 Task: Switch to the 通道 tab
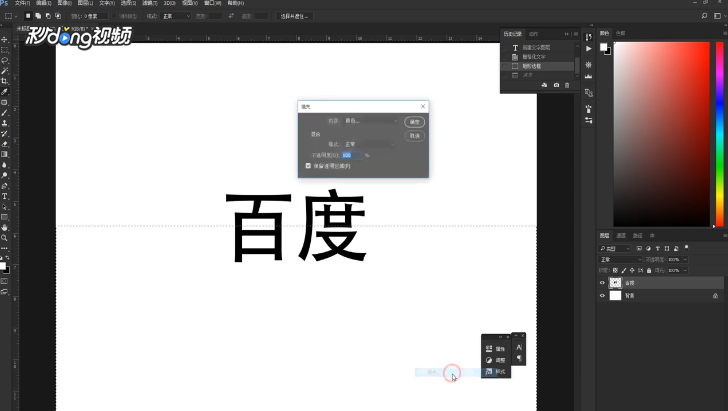pyautogui.click(x=621, y=235)
